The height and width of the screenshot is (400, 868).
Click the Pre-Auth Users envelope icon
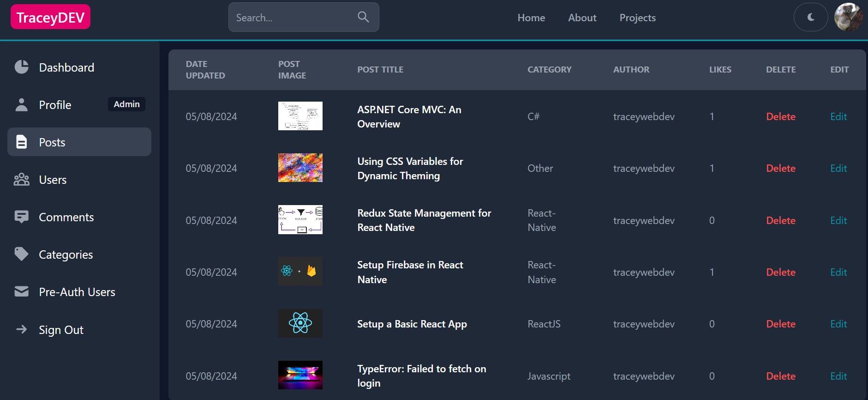point(21,291)
